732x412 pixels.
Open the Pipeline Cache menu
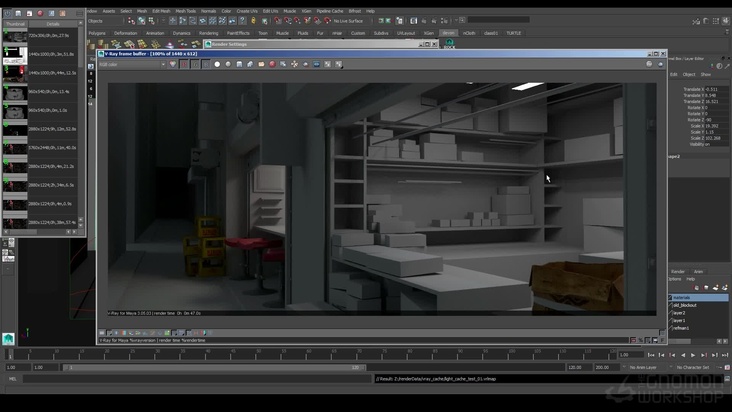pos(330,11)
